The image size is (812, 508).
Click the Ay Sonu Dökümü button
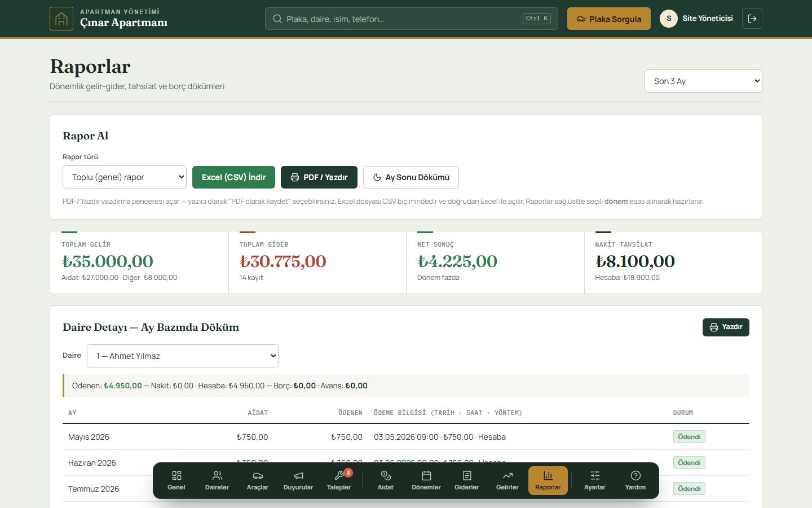pos(411,177)
